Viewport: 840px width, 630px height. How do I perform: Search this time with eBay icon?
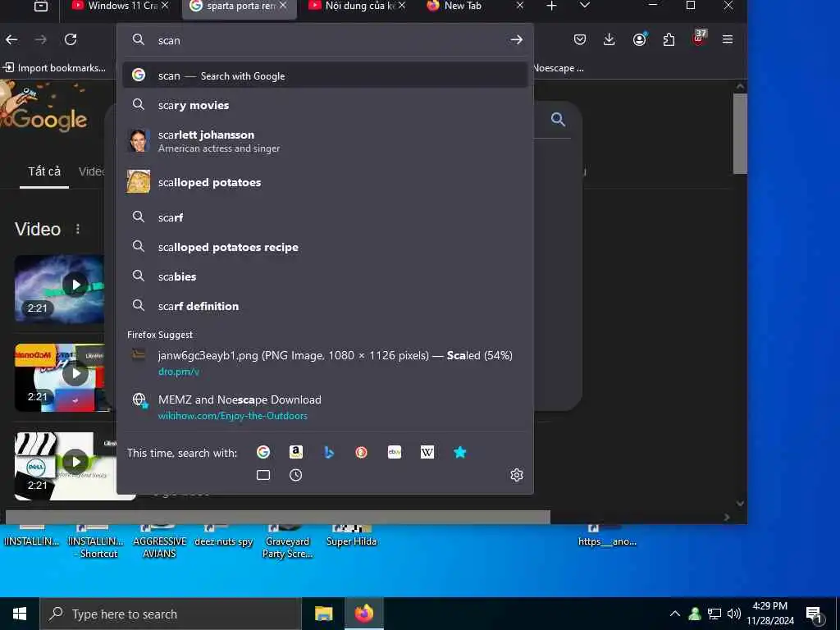pyautogui.click(x=395, y=452)
